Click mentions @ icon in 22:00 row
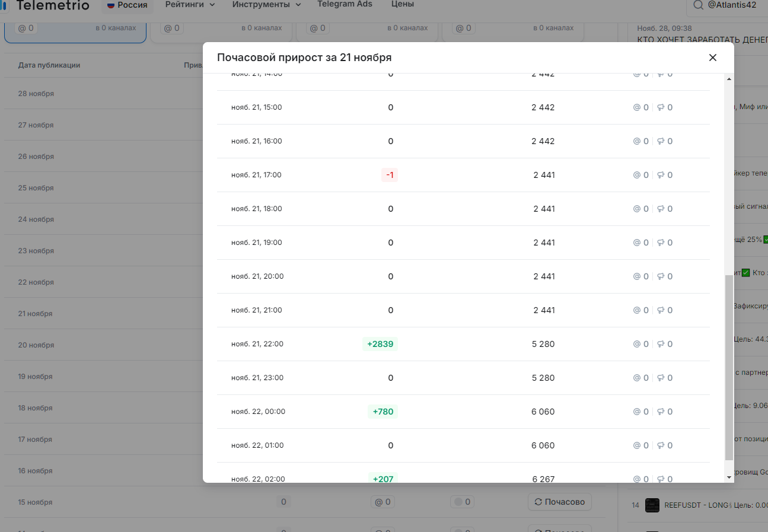The width and height of the screenshot is (768, 532). (636, 344)
